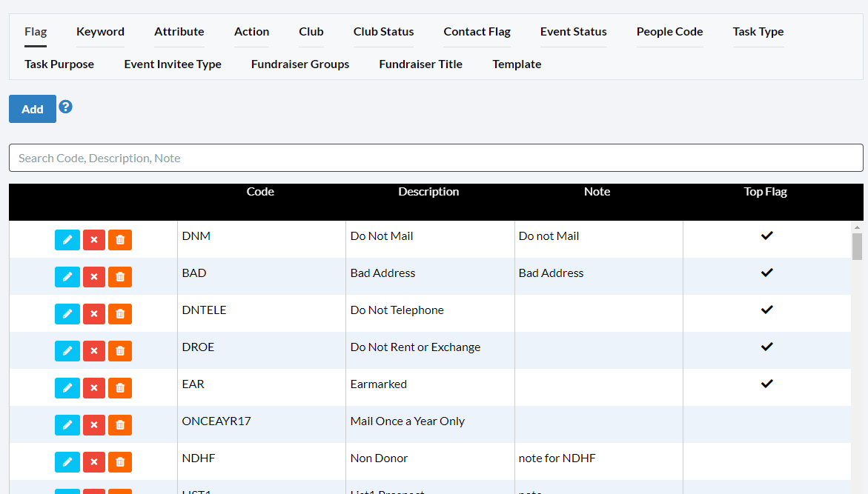
Task: Switch to the Task Purpose tab
Action: tap(59, 64)
